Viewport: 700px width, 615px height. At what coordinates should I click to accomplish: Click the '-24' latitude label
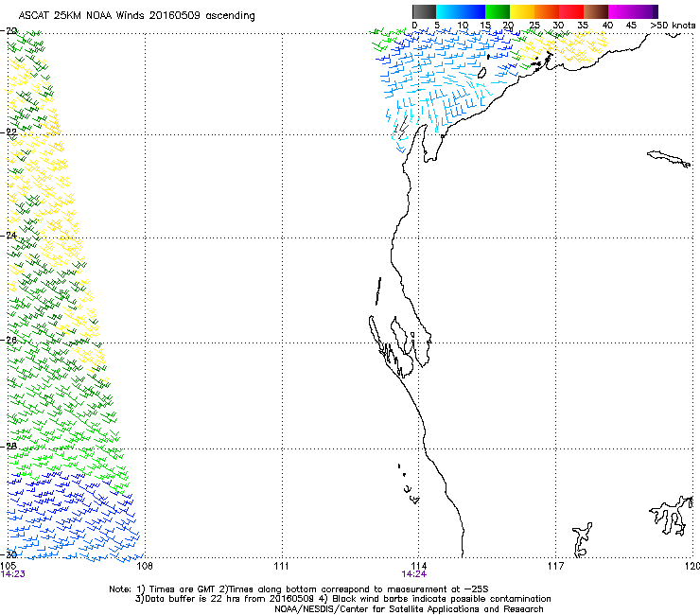click(9, 235)
